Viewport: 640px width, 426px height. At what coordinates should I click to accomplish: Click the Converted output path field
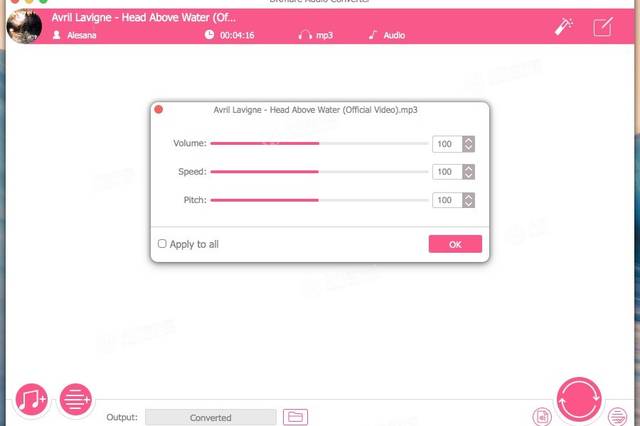[x=211, y=417]
